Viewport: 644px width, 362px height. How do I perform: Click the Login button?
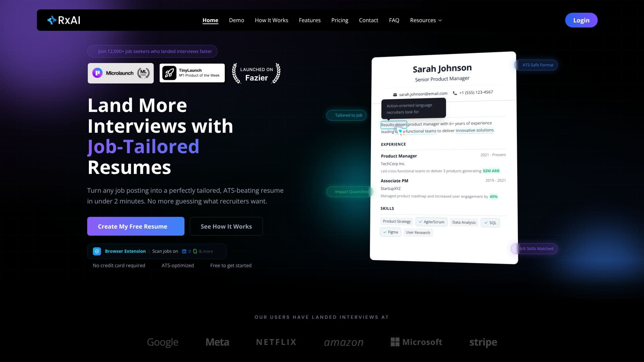pyautogui.click(x=581, y=20)
